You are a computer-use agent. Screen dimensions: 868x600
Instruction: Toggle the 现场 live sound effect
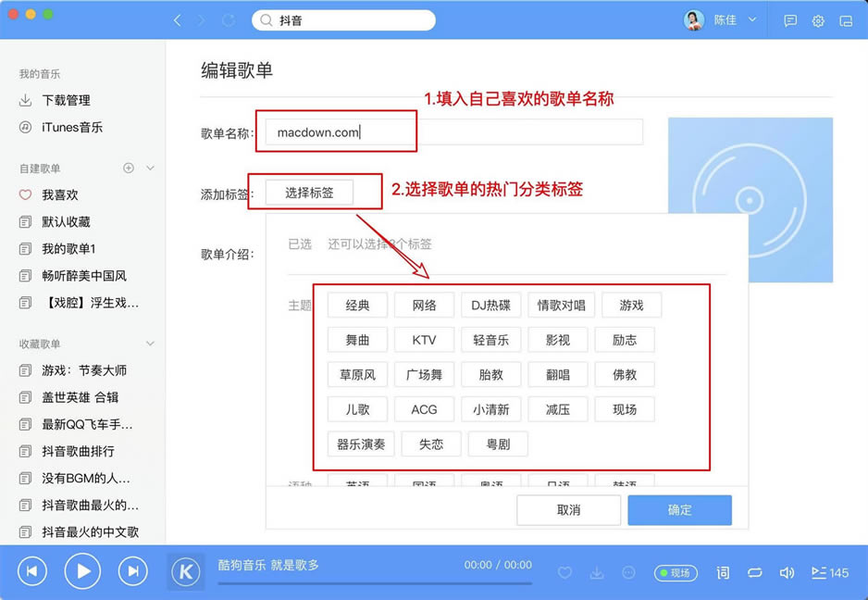pos(676,573)
